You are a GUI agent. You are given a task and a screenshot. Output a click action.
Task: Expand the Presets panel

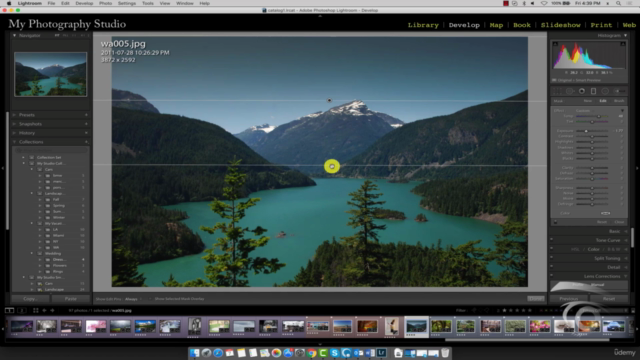[x=14, y=115]
